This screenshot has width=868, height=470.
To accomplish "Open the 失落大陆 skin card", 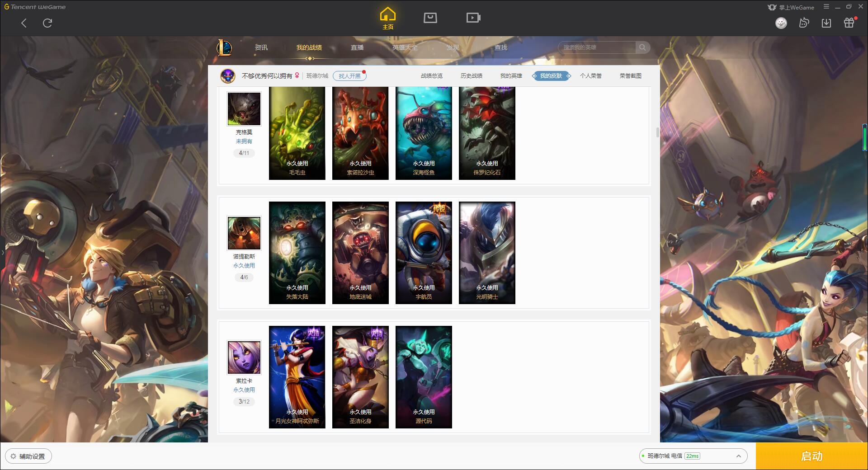I will [297, 253].
